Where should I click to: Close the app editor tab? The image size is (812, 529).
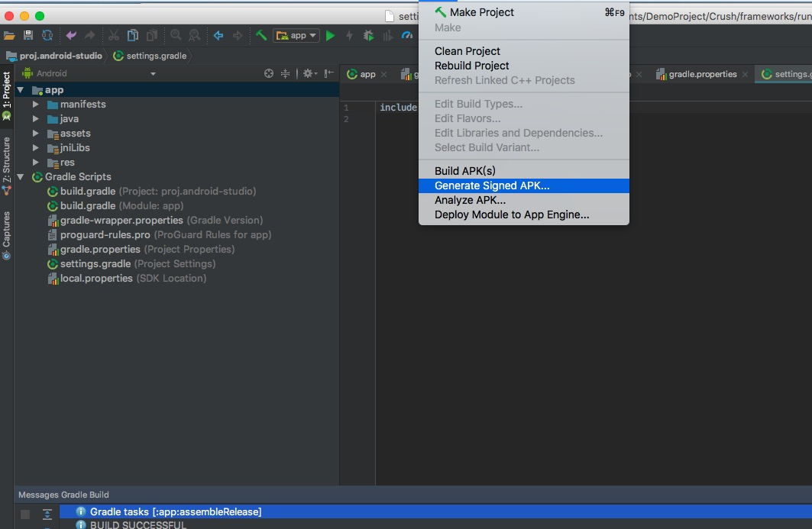coord(383,75)
